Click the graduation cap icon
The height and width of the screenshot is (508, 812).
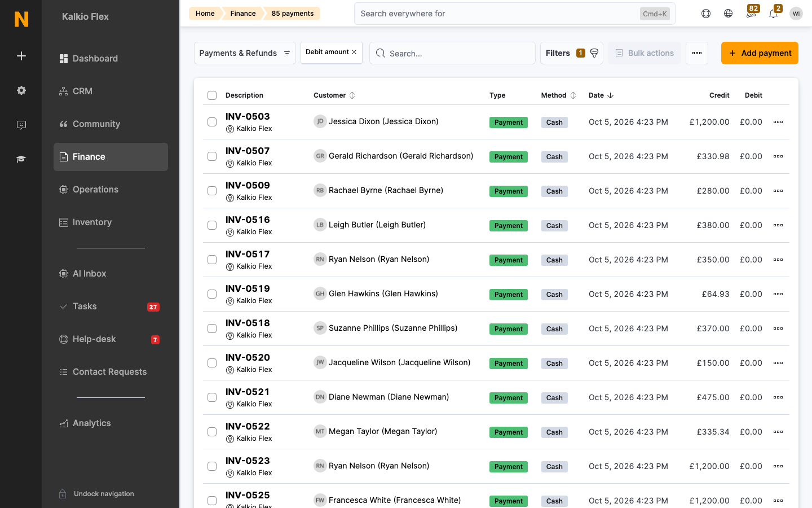tap(21, 159)
